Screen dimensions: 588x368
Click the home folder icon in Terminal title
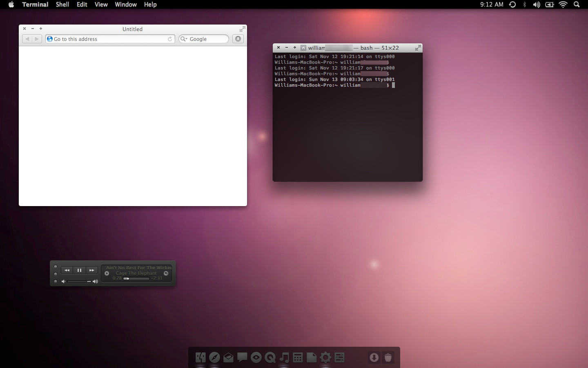pos(303,48)
